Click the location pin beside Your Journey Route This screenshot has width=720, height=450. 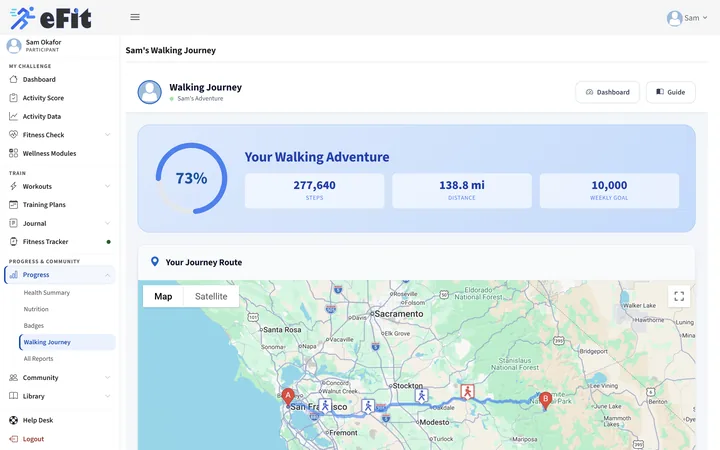[155, 262]
